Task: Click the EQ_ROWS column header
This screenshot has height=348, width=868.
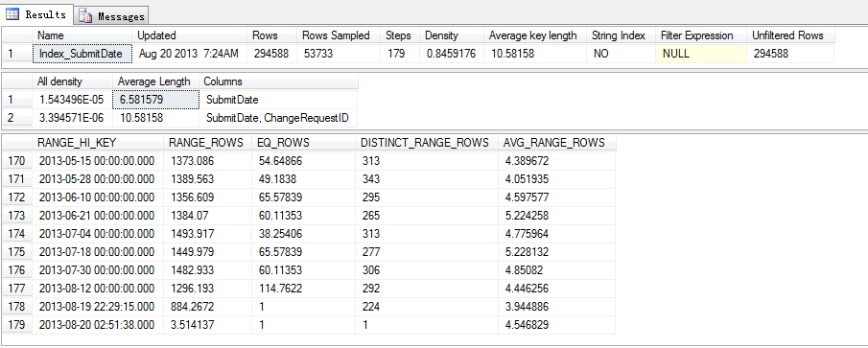Action: point(303,143)
